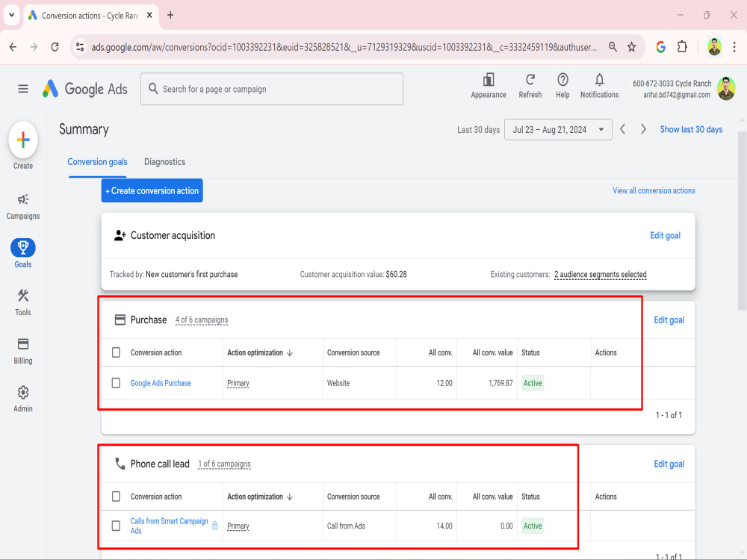Image resolution: width=747 pixels, height=560 pixels.
Task: Expand the 1 of 6 campaigns details
Action: tap(224, 464)
